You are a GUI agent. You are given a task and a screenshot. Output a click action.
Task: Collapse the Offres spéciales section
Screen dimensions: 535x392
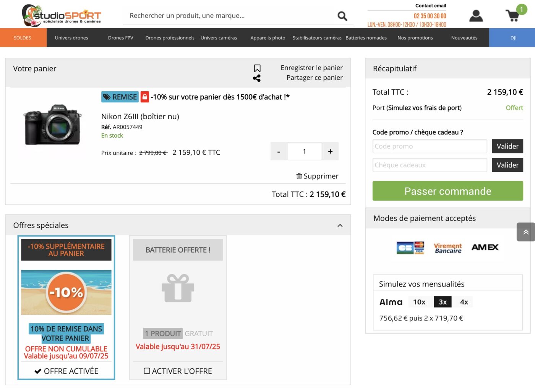pos(340,225)
